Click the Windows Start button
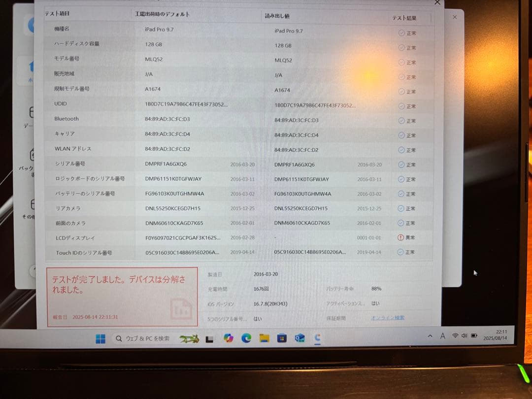The width and height of the screenshot is (532, 399). 100,338
